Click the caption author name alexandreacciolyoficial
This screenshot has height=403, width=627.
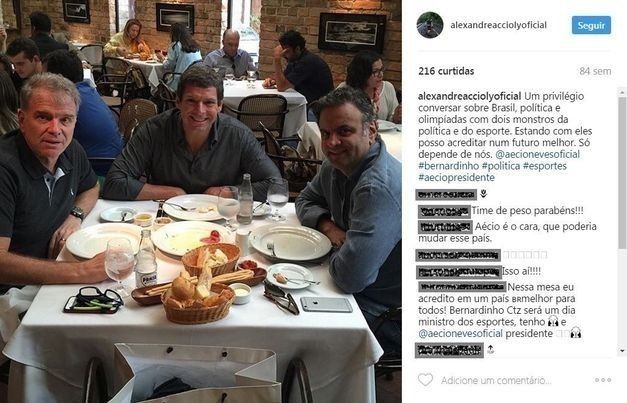tap(469, 96)
